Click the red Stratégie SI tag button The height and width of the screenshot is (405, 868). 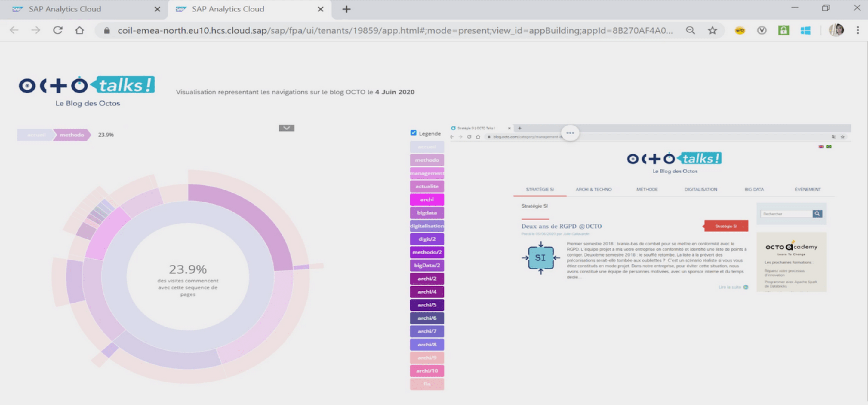726,226
